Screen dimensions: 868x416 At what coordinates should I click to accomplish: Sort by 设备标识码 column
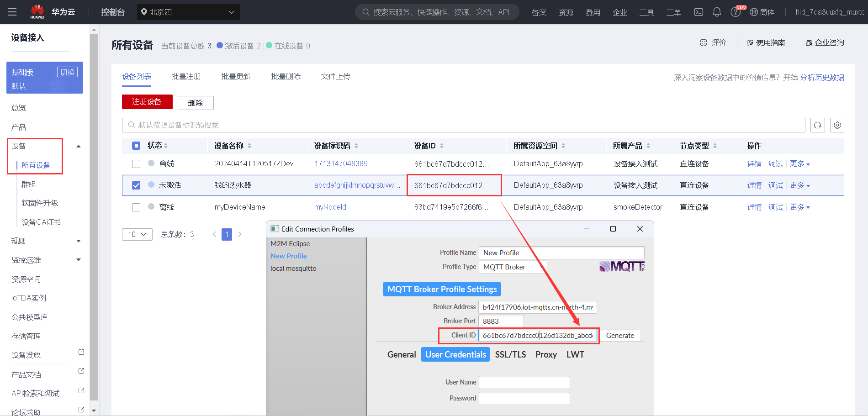point(356,146)
